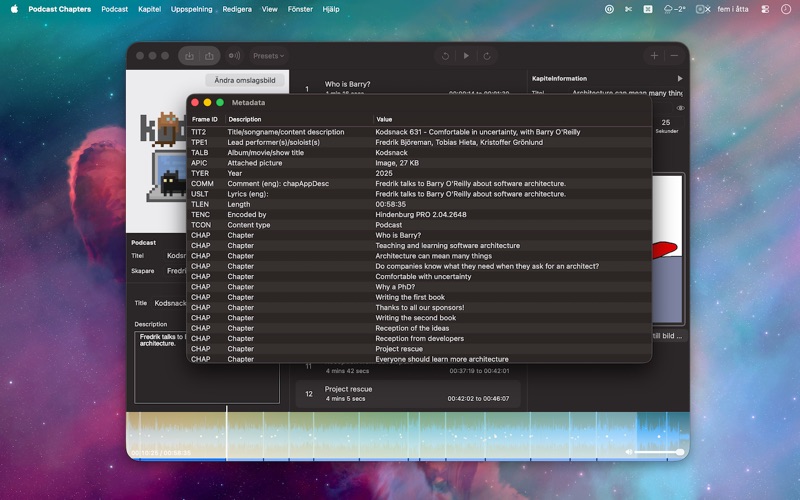Select the TYER value '2025'
This screenshot has width=800, height=500.
(384, 173)
